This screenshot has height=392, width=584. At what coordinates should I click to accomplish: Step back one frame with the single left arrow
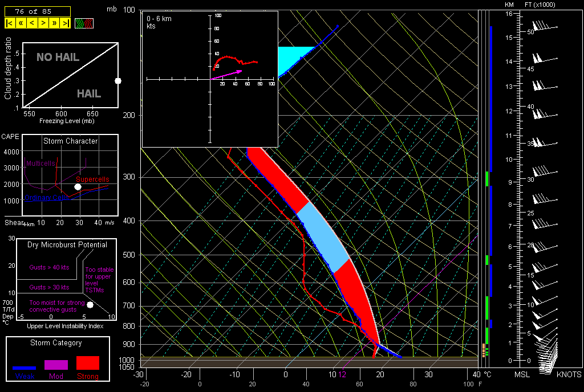31,23
